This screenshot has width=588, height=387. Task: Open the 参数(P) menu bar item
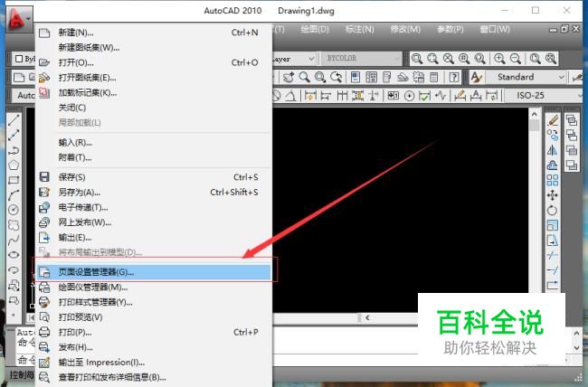click(x=450, y=29)
